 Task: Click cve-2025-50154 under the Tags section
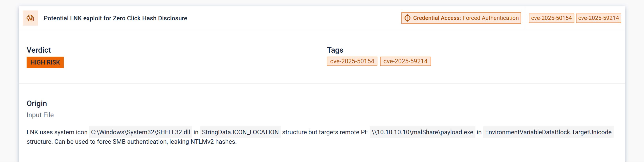(x=352, y=61)
